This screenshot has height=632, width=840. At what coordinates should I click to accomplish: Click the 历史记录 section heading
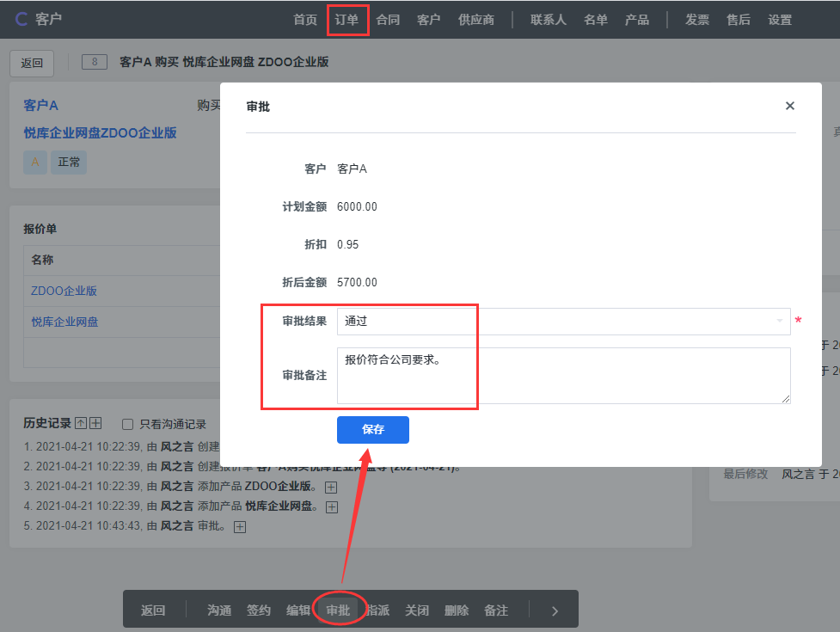click(47, 423)
